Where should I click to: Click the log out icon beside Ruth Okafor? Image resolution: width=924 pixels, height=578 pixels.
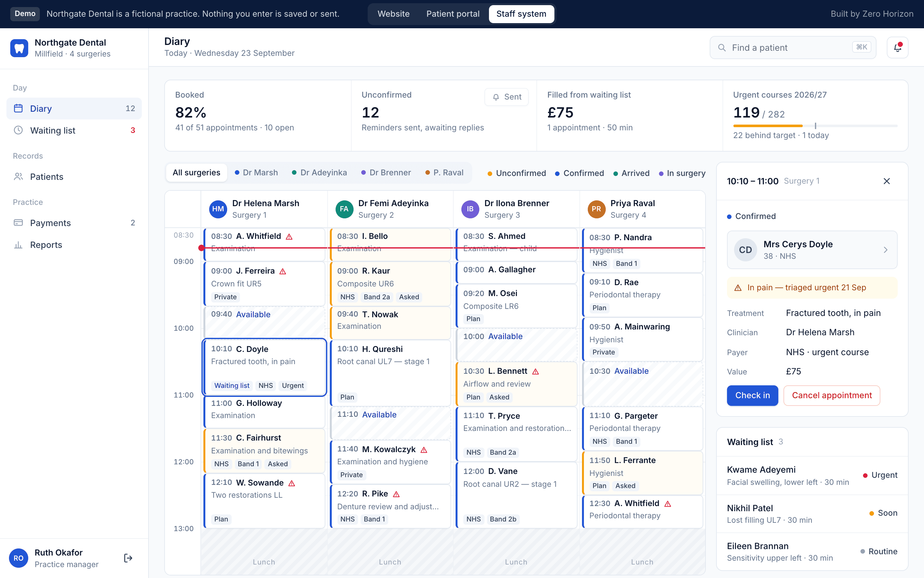[x=128, y=558]
